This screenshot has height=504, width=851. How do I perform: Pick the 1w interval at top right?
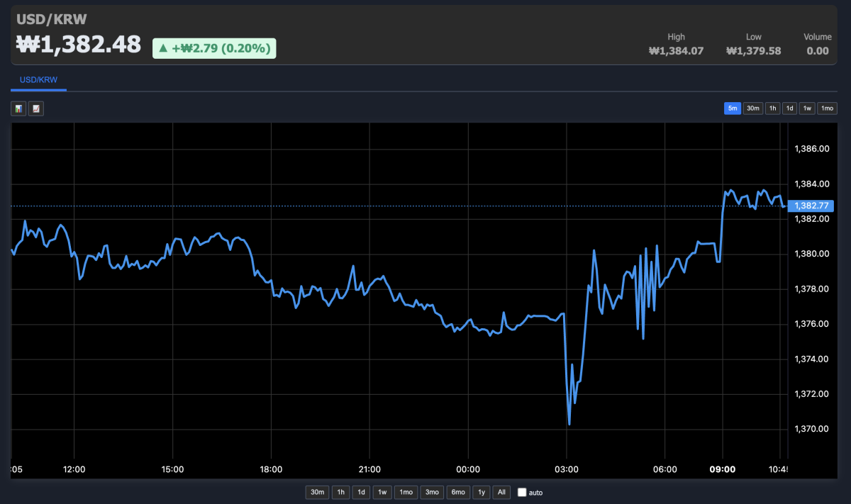(x=807, y=108)
